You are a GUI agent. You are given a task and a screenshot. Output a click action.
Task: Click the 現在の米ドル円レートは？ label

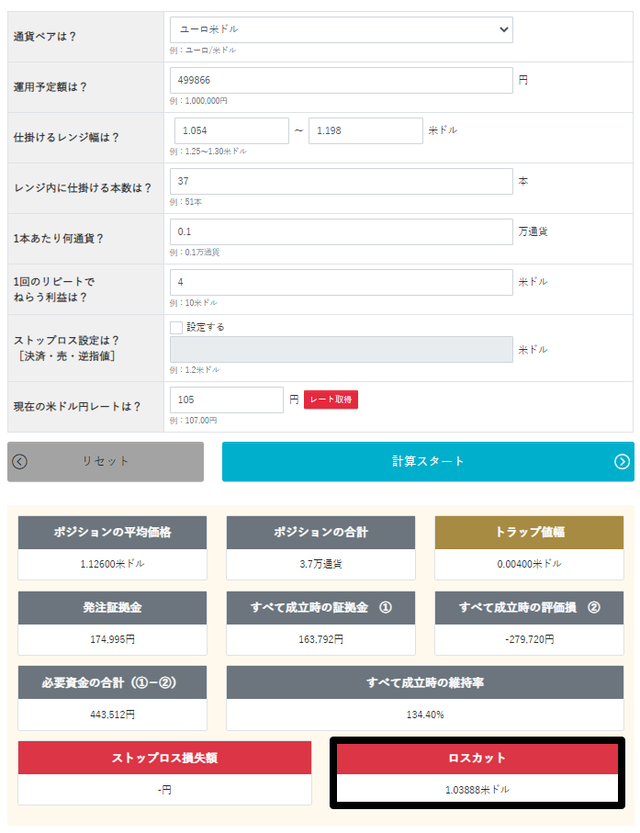pos(76,407)
